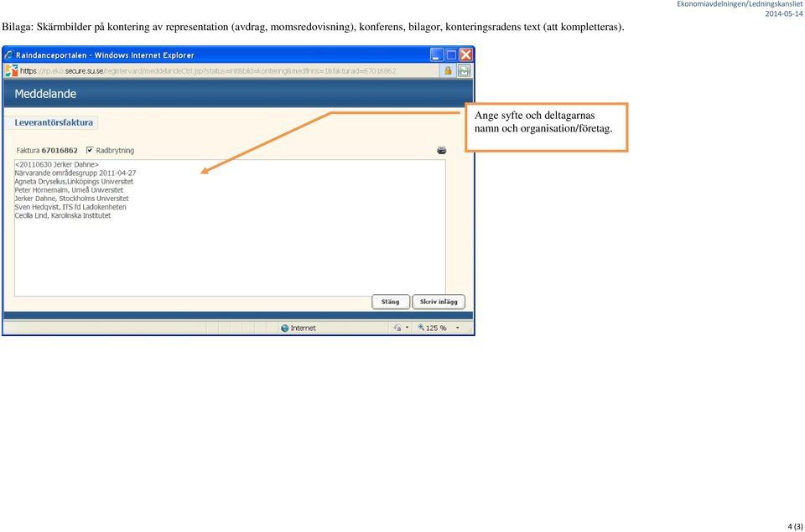The width and height of the screenshot is (805, 532).
Task: Click the line 'Agneta Dryselius,Linköpings Universitet'
Action: point(74,182)
